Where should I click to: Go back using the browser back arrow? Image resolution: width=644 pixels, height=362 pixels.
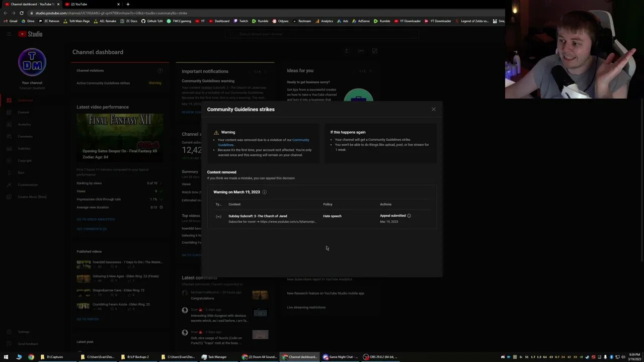pyautogui.click(x=5, y=13)
